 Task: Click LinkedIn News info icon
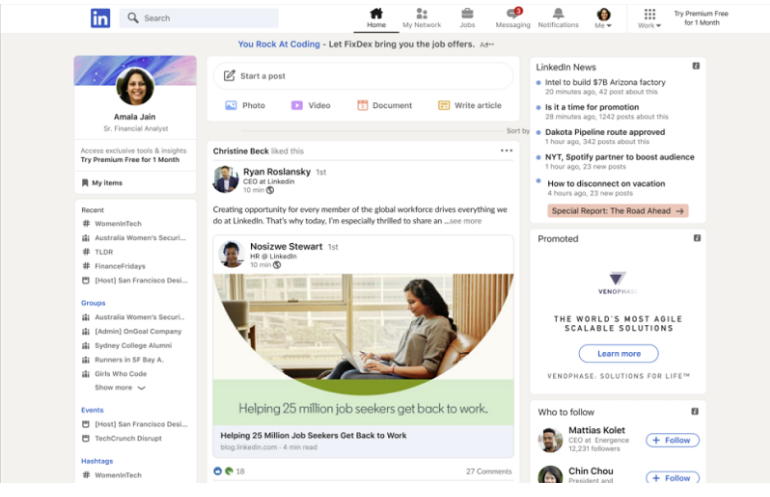point(696,66)
